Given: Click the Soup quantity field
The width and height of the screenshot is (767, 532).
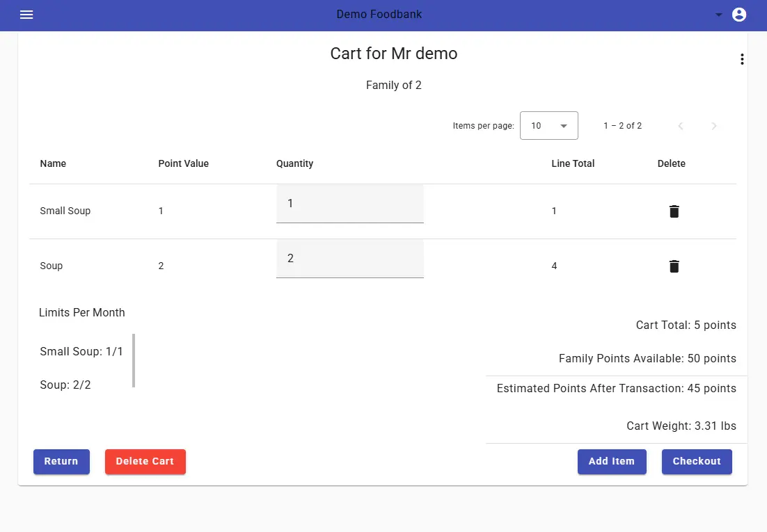Looking at the screenshot, I should click(349, 258).
